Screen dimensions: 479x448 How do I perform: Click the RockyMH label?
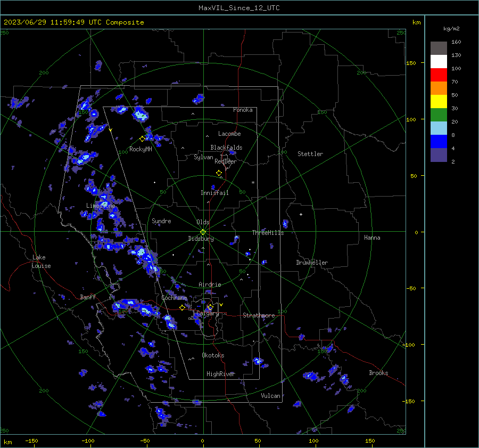tap(141, 149)
